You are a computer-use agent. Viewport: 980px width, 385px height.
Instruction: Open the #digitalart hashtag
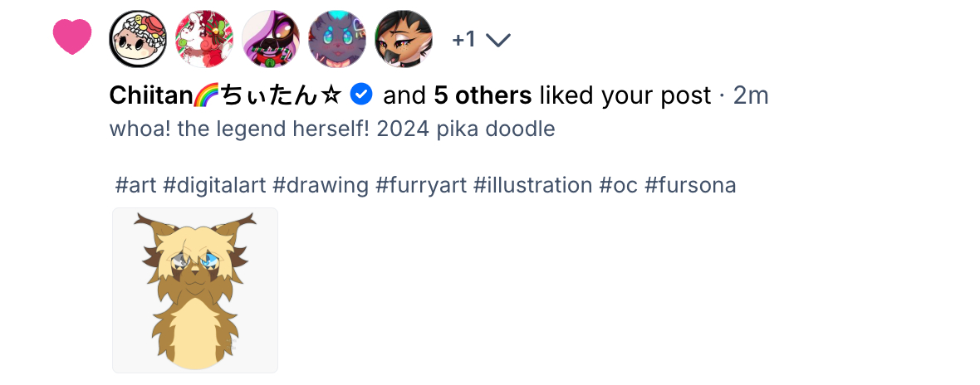(214, 185)
